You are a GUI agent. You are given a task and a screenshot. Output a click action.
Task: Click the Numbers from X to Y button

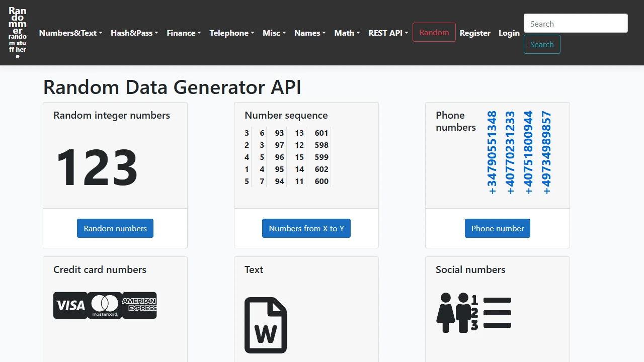pos(306,228)
